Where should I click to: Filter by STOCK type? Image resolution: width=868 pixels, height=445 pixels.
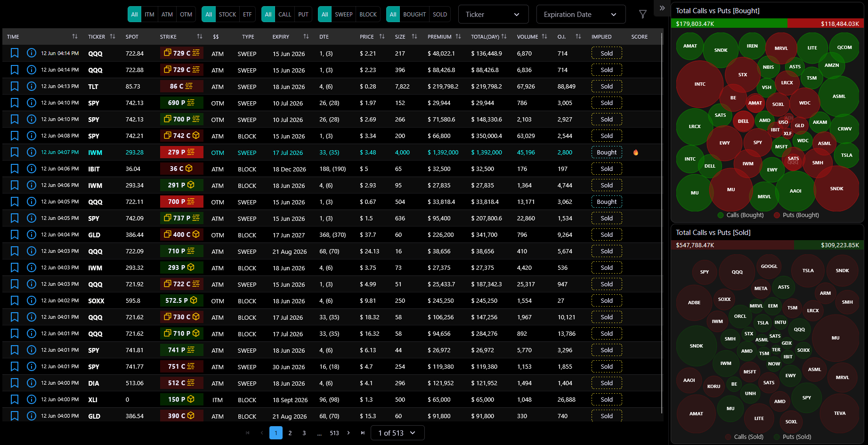point(227,14)
